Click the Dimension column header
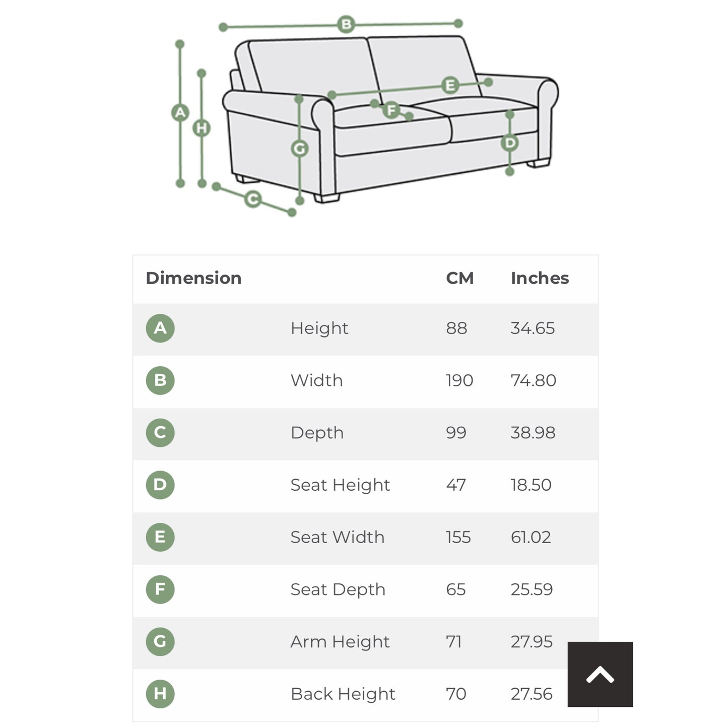The width and height of the screenshot is (728, 728). pyautogui.click(x=193, y=278)
